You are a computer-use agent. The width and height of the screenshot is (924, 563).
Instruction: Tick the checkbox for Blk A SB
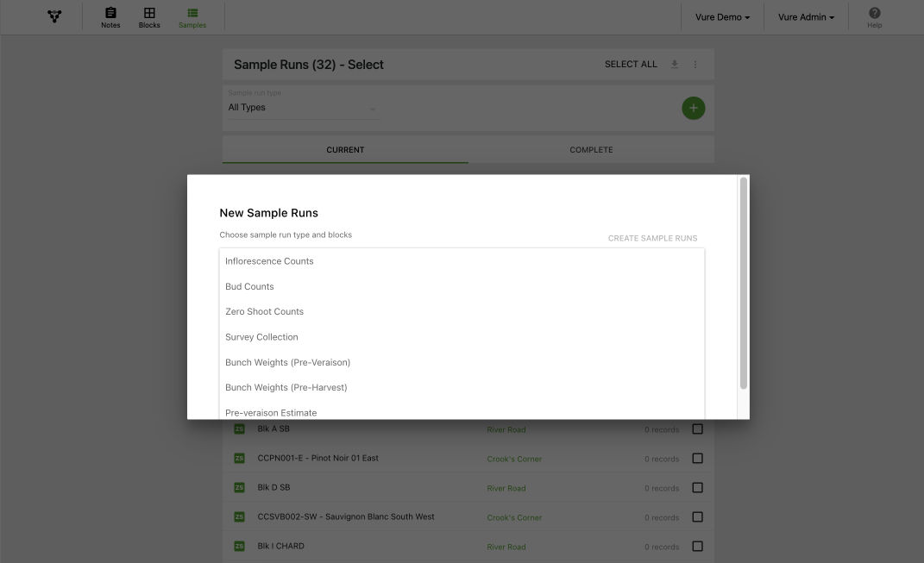(697, 429)
